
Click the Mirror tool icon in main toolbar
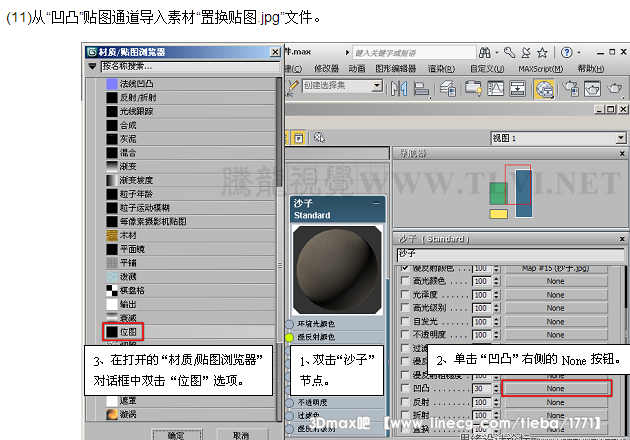click(x=399, y=88)
